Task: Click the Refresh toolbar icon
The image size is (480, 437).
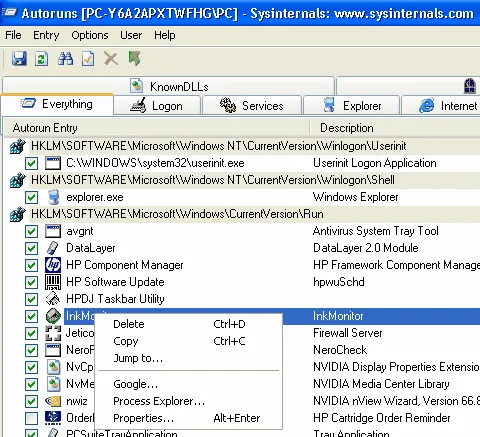Action: pos(42,59)
